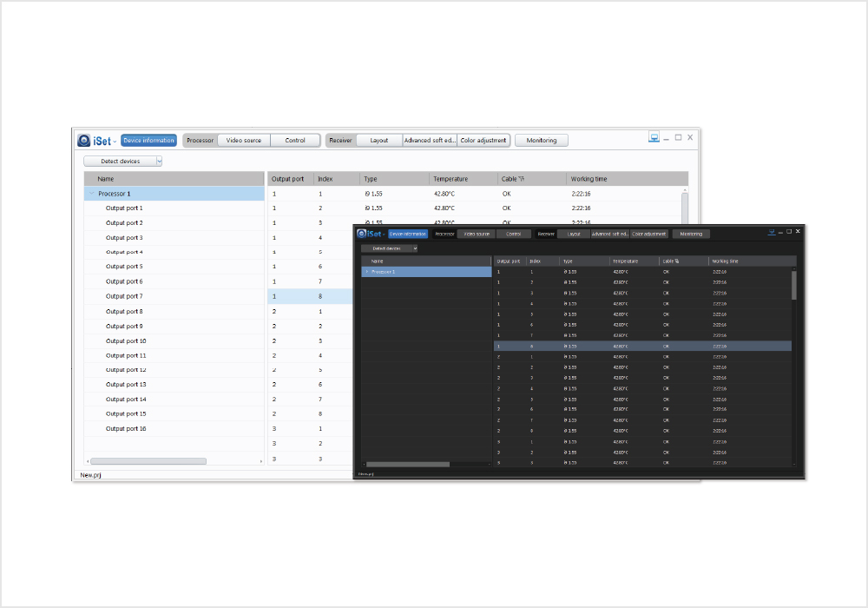Expand Processor 1 node in dark window
This screenshot has height=608, width=868.
click(366, 272)
